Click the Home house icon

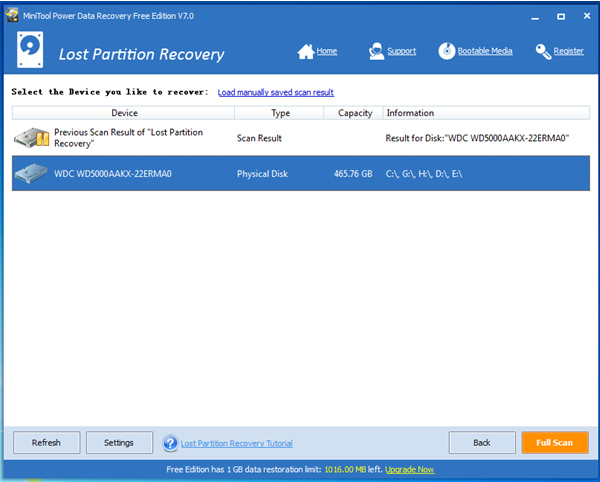(306, 52)
